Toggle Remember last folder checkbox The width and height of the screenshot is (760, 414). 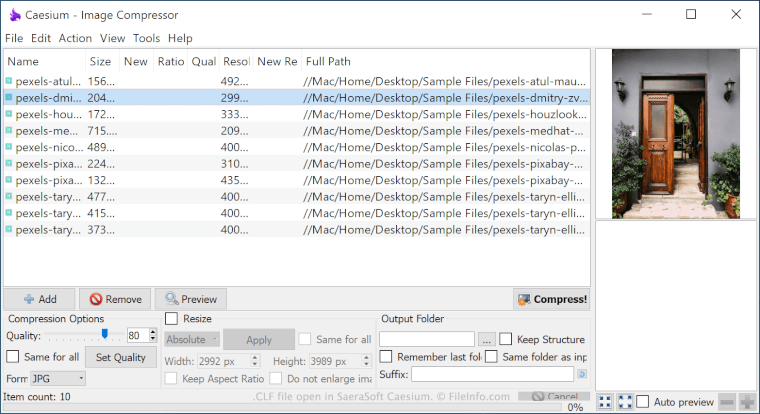pos(386,357)
